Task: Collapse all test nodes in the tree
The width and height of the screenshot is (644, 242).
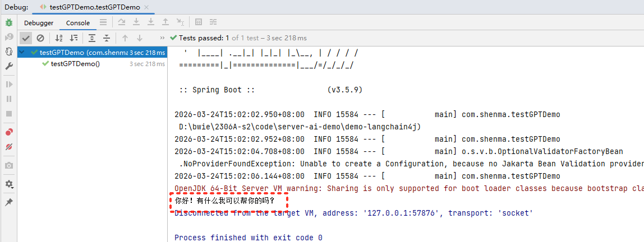Action: (107, 38)
